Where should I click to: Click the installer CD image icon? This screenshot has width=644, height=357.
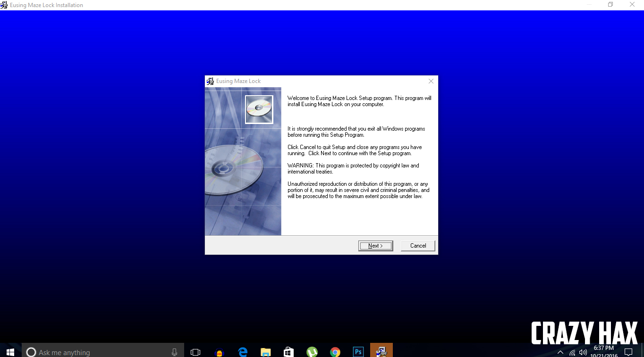pos(259,109)
